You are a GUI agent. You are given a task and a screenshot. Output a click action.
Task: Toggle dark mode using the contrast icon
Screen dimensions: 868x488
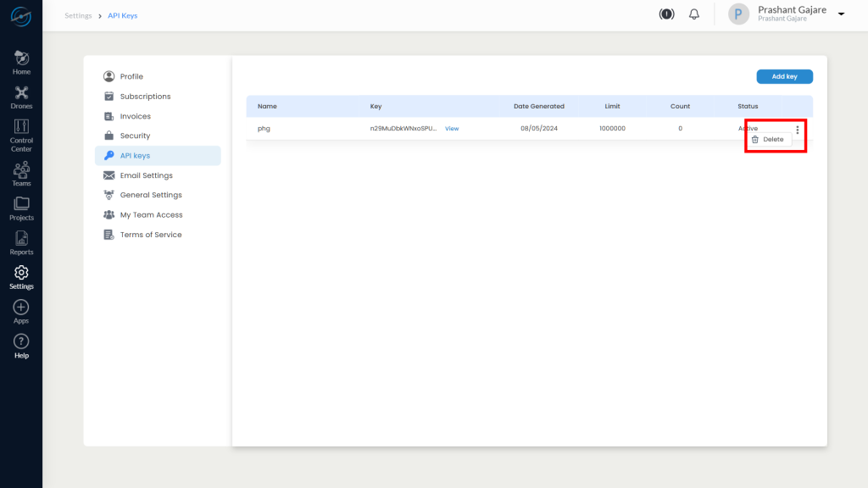666,14
